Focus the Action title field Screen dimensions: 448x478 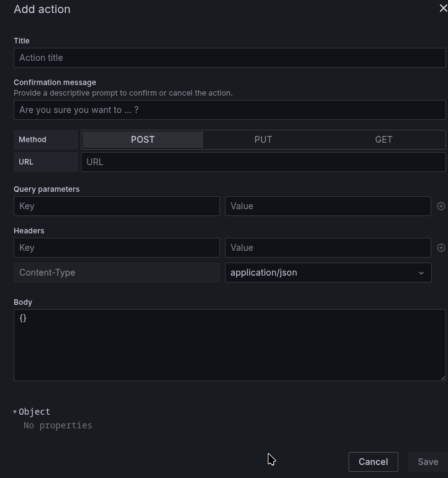pyautogui.click(x=229, y=58)
